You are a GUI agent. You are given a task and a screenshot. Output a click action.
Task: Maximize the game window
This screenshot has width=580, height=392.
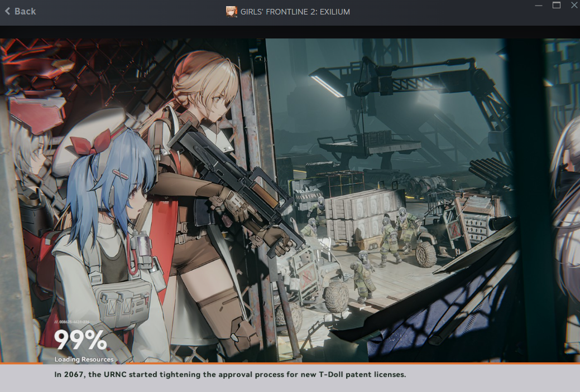[557, 5]
